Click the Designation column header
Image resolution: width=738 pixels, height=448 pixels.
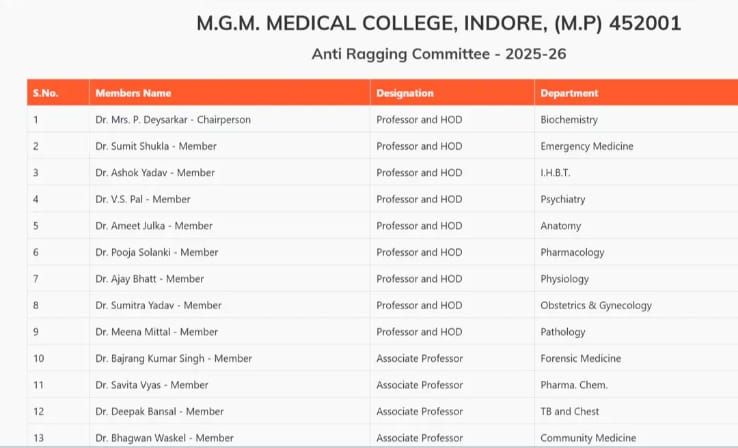[x=405, y=93]
